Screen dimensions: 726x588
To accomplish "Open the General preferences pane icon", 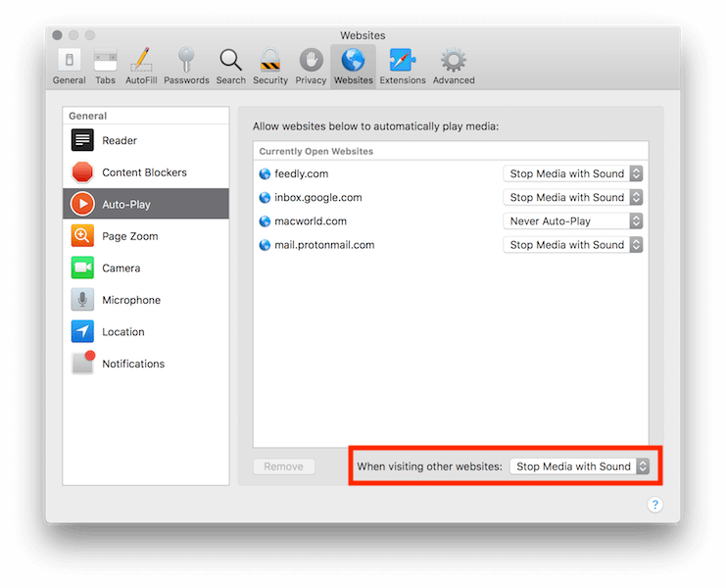I will (x=69, y=61).
